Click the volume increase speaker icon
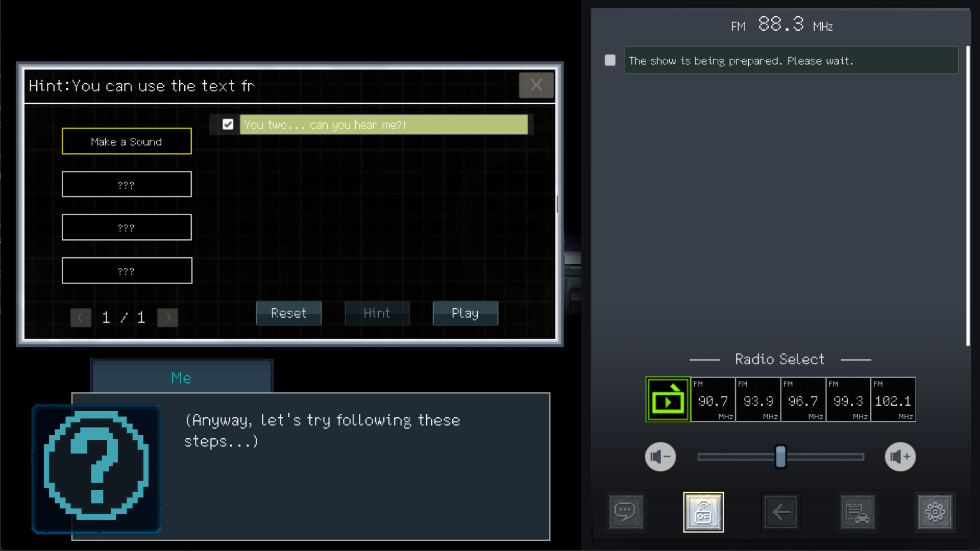The image size is (980, 551). [899, 457]
